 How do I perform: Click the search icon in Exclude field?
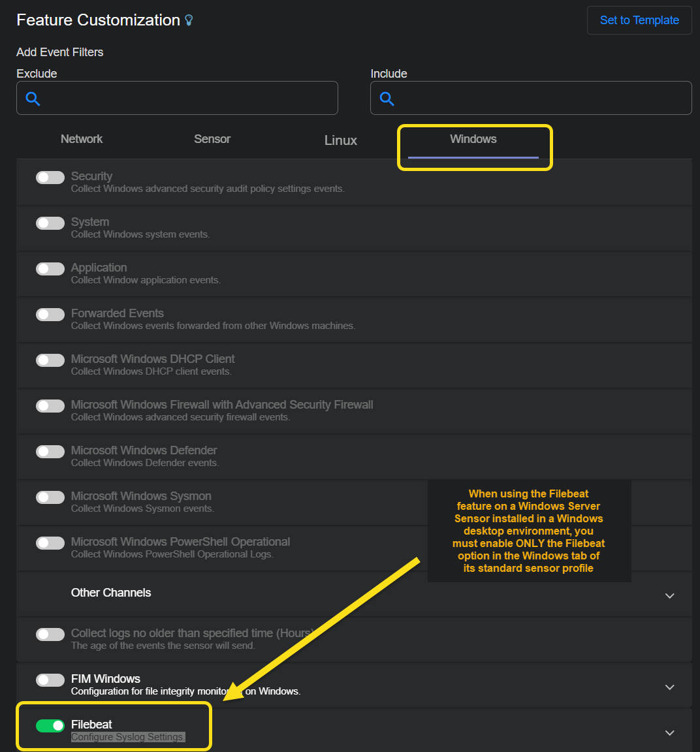pyautogui.click(x=33, y=99)
